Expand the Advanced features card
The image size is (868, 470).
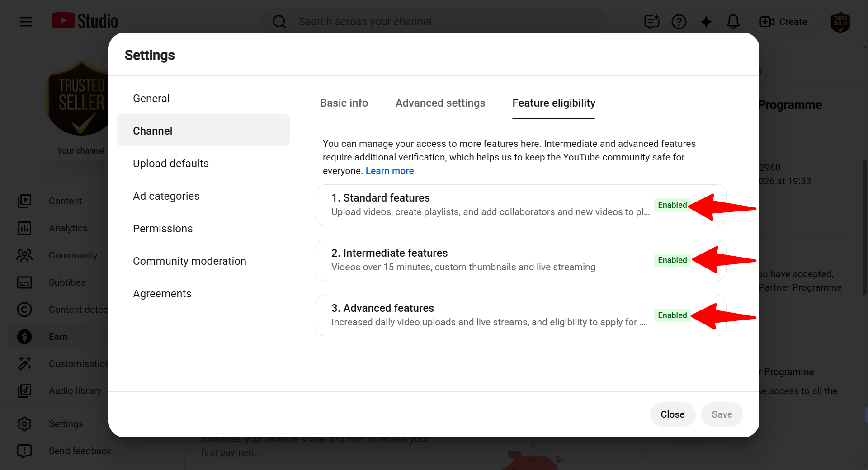click(521, 315)
